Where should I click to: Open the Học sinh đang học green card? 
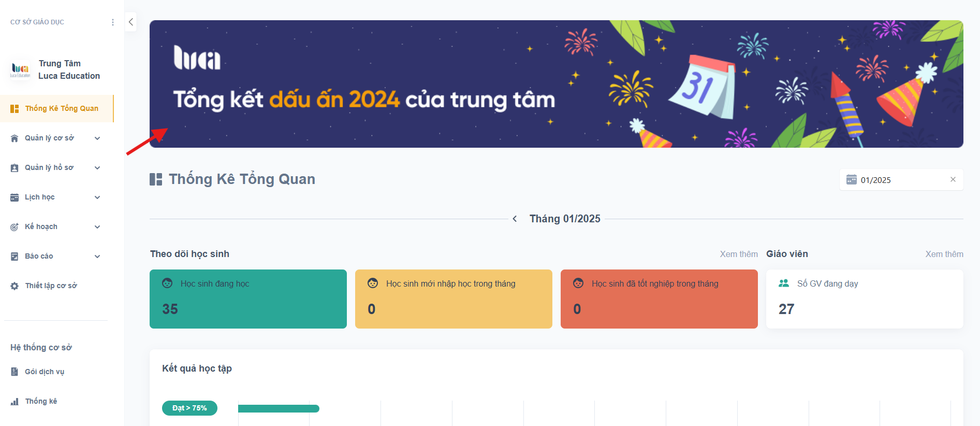tap(248, 299)
